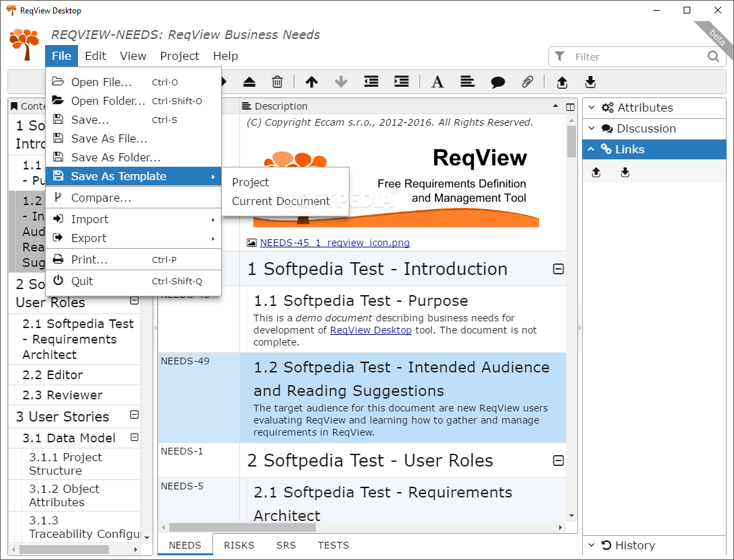Click the document vertical scrollbar thumb
Viewport: 734px width, 560px height.
571,142
